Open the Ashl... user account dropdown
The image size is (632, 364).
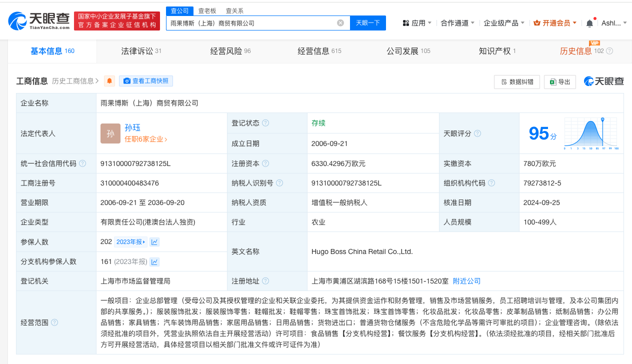[x=614, y=23]
